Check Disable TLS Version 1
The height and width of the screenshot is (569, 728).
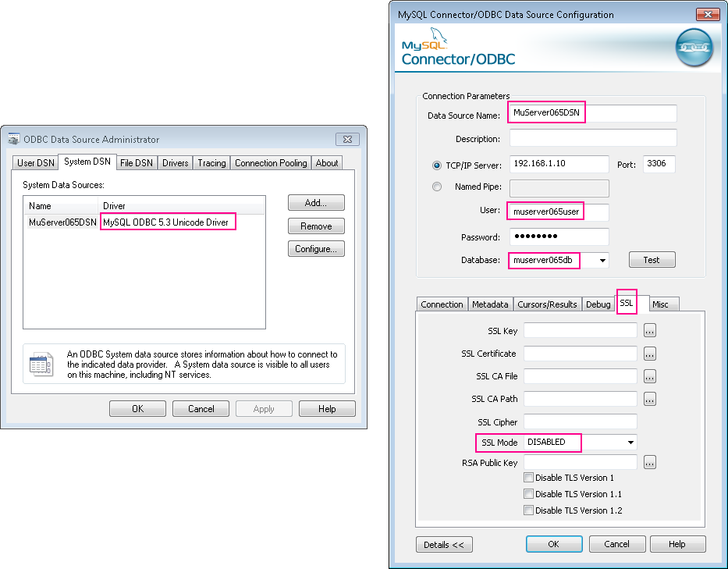click(528, 478)
